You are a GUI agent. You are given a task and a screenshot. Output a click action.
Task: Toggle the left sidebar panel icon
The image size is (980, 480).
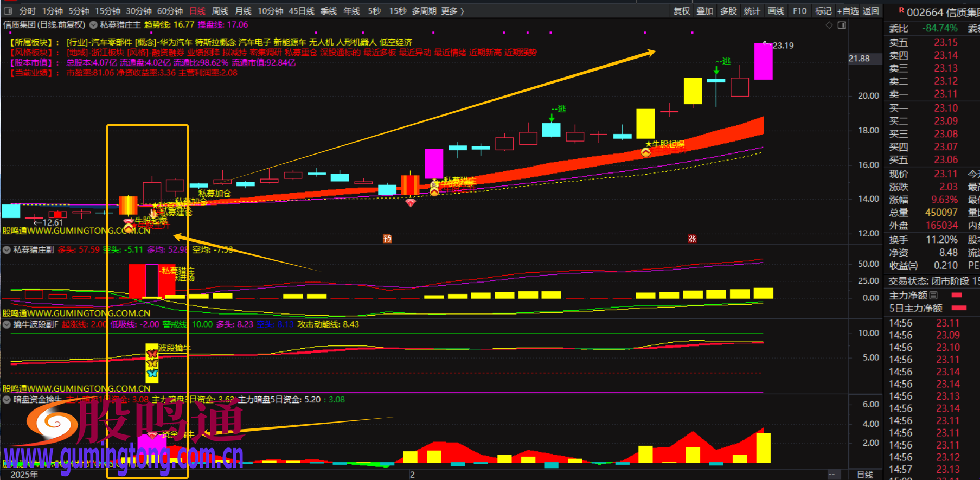8,11
